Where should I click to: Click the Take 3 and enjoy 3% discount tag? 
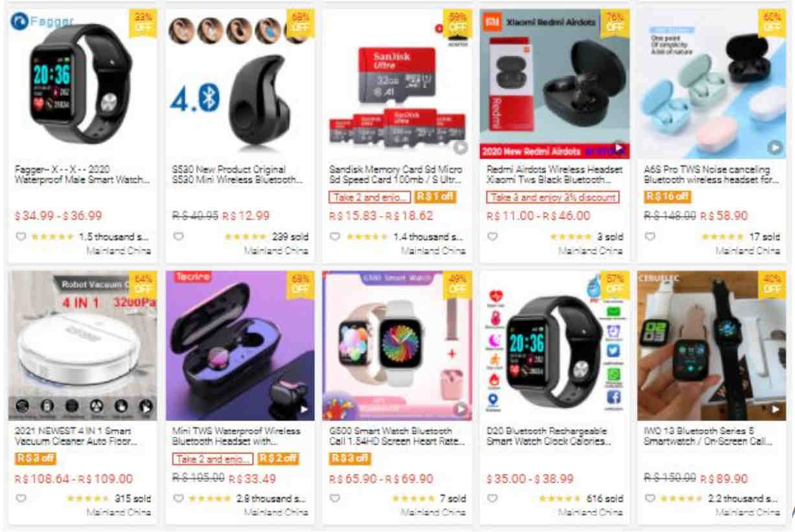[x=551, y=197]
